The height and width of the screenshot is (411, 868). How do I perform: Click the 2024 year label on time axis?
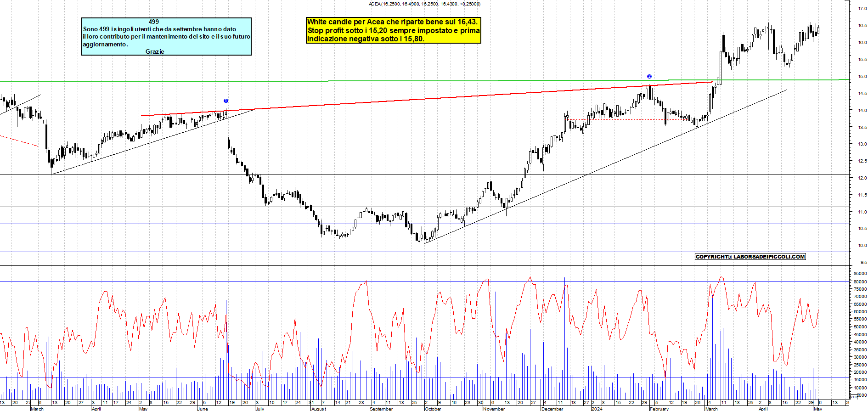click(597, 409)
